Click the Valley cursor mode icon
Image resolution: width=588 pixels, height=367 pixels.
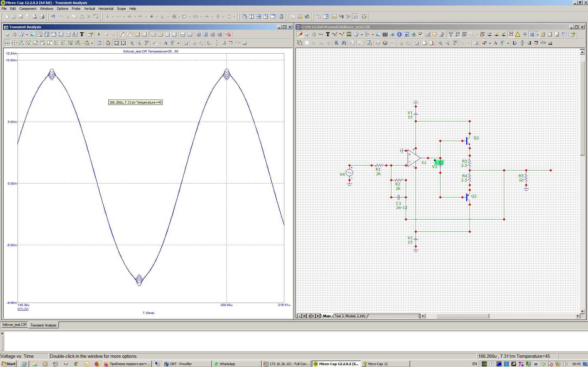point(29,43)
